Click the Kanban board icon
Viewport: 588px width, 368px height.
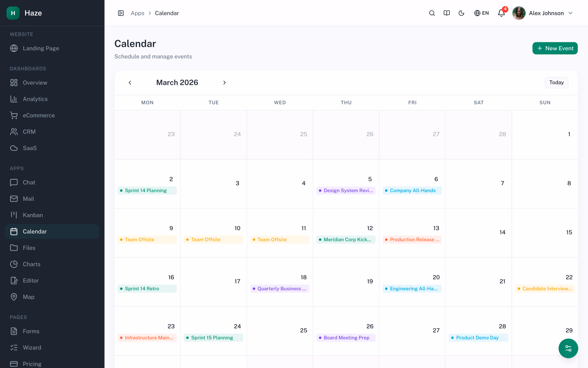(x=14, y=215)
